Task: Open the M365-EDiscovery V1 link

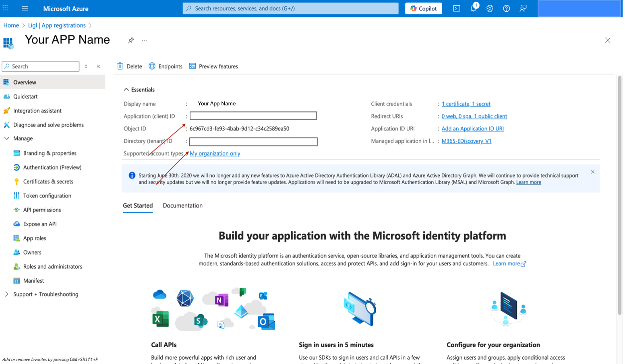Action: pos(466,141)
